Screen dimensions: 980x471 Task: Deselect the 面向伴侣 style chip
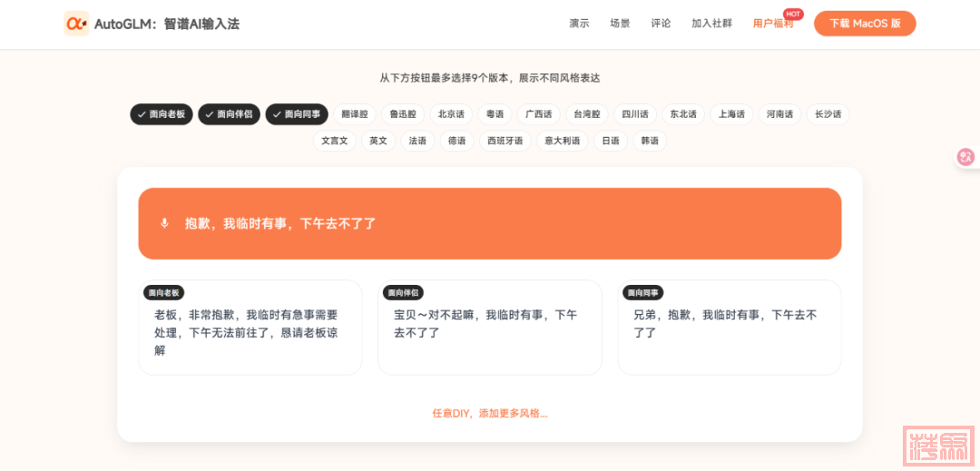tap(229, 114)
